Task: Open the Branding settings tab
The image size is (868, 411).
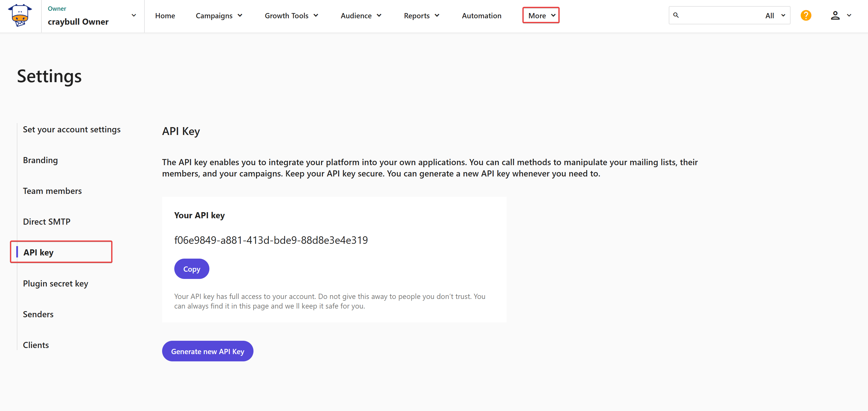Action: 40,160
